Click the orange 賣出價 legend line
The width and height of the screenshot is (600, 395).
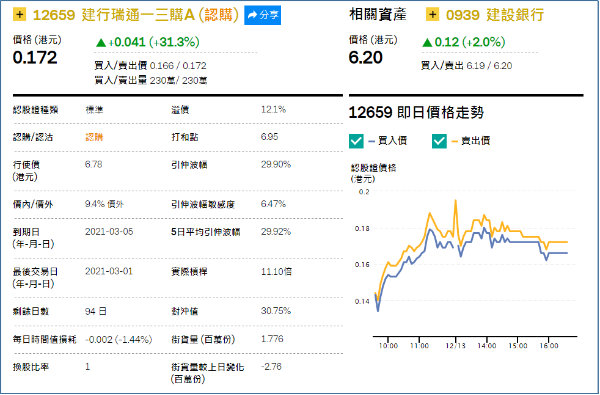455,141
